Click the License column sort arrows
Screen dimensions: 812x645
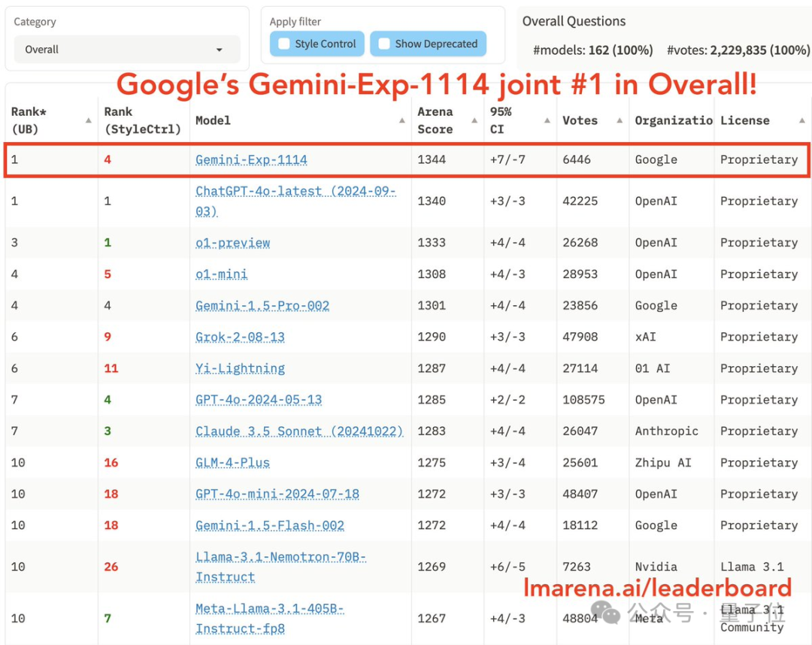[801, 120]
